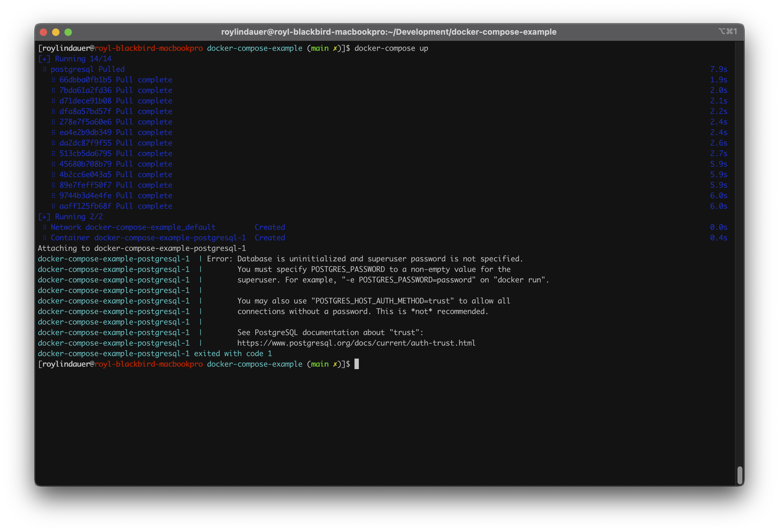Close the terminal window with red button
Image resolution: width=779 pixels, height=532 pixels.
click(43, 32)
